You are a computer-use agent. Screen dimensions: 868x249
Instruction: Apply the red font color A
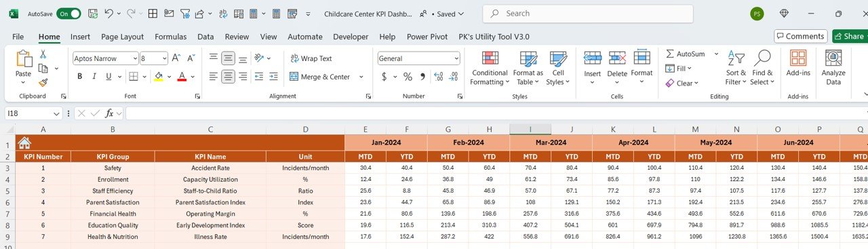click(x=182, y=77)
